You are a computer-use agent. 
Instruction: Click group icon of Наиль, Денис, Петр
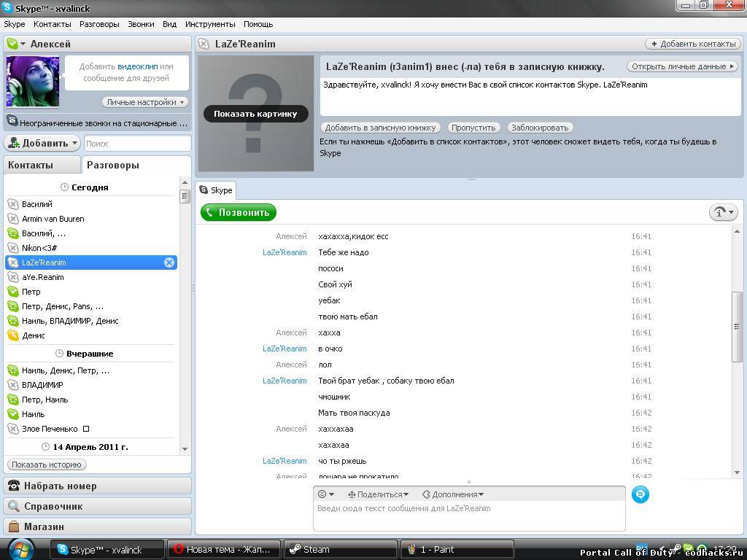click(x=13, y=370)
